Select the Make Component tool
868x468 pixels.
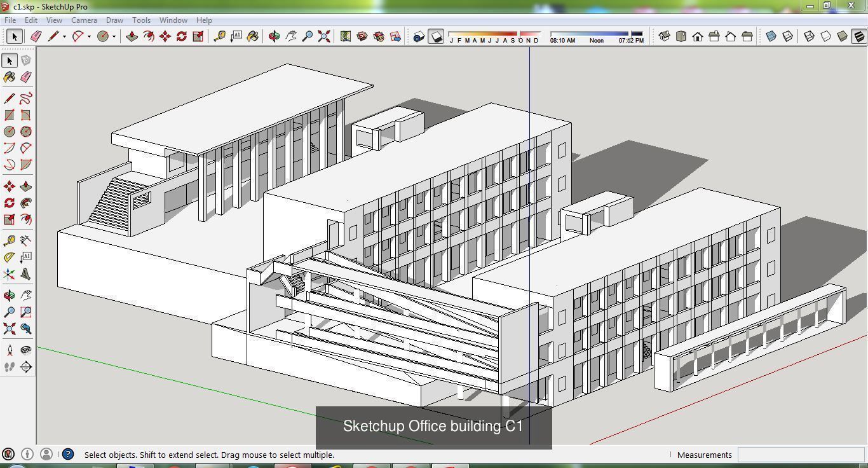click(x=26, y=60)
